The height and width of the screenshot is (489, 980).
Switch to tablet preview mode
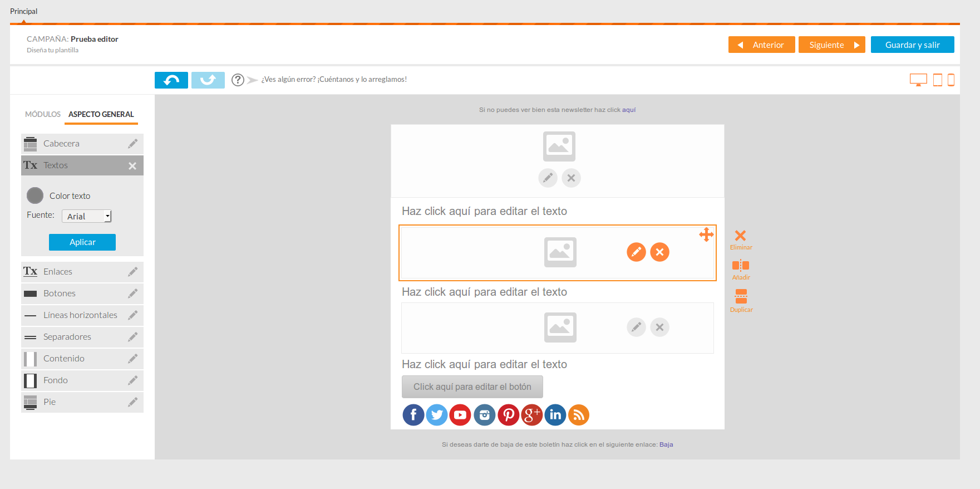click(x=938, y=80)
